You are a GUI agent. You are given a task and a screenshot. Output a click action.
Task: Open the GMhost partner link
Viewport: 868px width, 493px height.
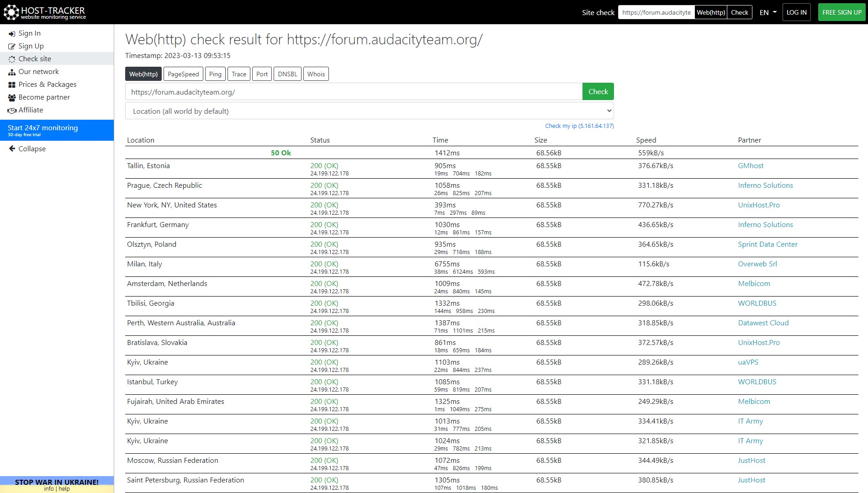[750, 166]
